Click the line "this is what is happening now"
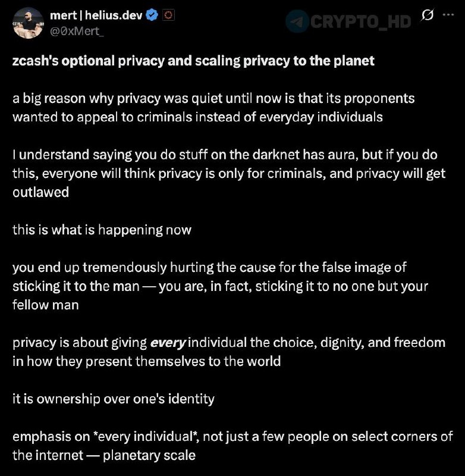The image size is (465, 476). point(102,230)
